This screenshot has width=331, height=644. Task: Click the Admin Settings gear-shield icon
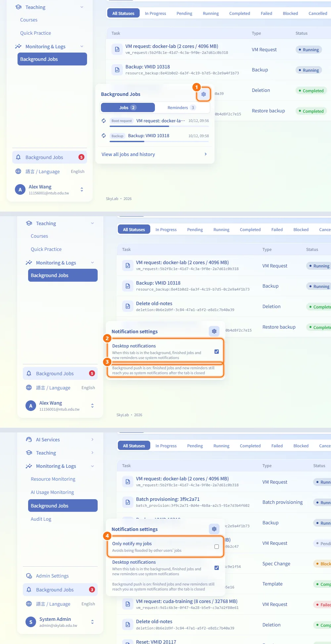(x=29, y=576)
